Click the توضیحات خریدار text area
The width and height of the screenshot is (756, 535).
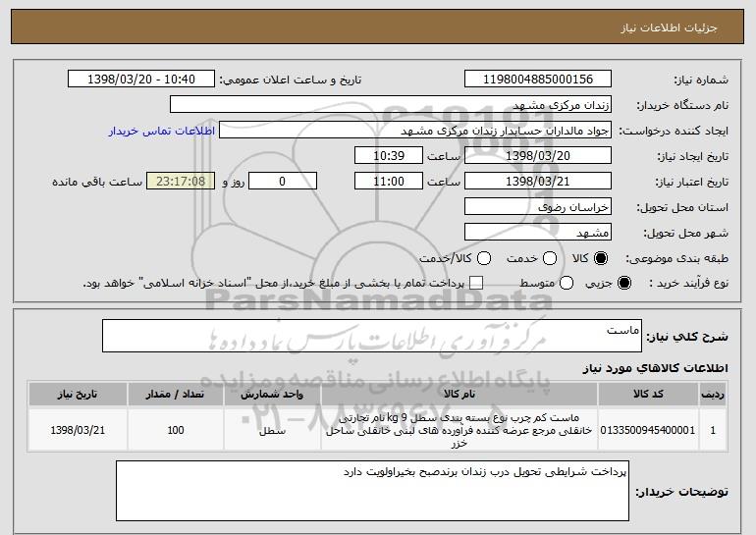pyautogui.click(x=372, y=491)
